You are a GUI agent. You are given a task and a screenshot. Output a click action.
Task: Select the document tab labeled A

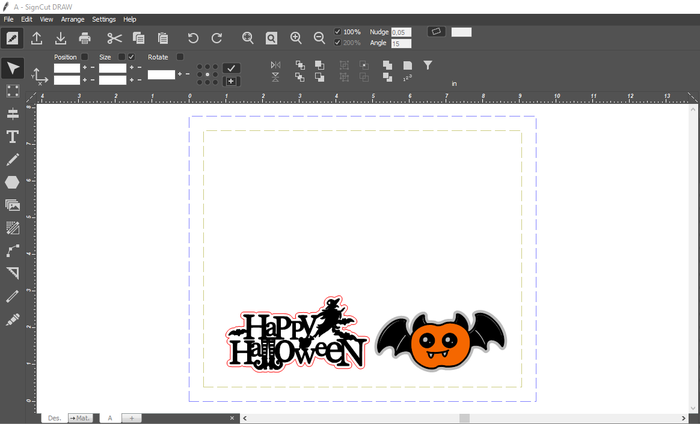tap(110, 418)
